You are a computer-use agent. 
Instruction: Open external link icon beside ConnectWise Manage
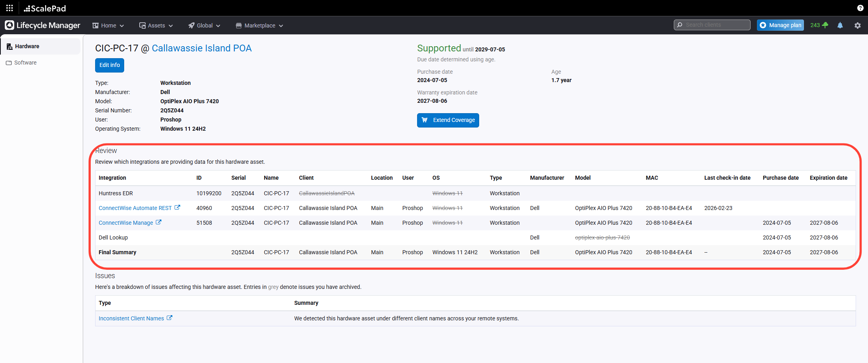pyautogui.click(x=158, y=222)
